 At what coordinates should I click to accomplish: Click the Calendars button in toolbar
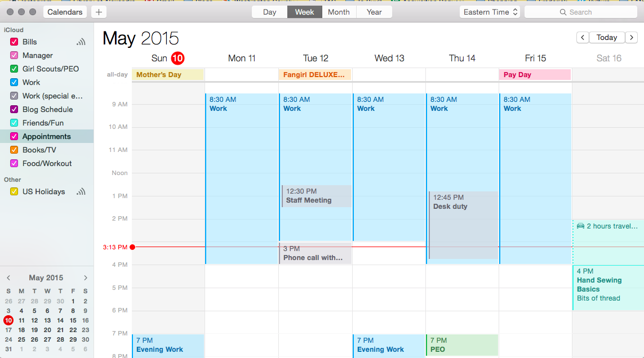(x=65, y=12)
